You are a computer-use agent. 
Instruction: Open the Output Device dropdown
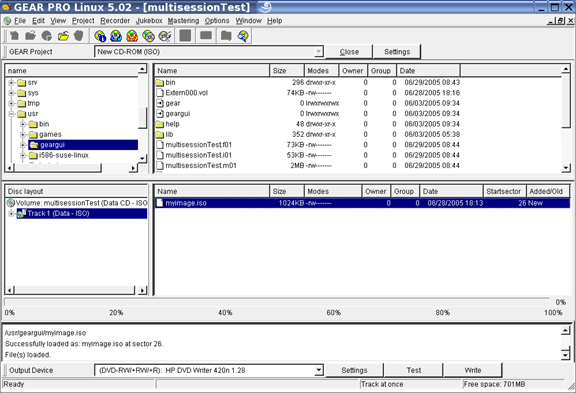point(318,370)
